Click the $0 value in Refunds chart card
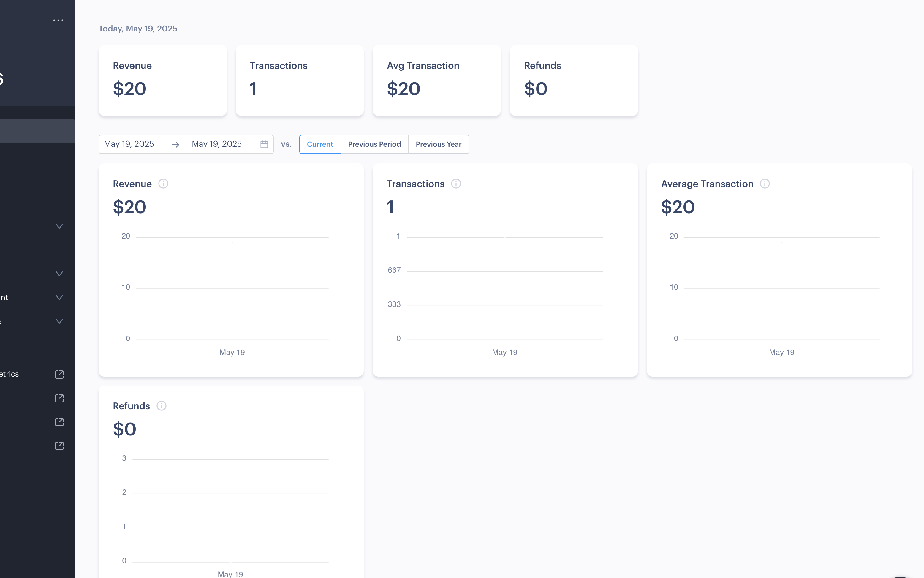This screenshot has width=924, height=578. coord(125,429)
